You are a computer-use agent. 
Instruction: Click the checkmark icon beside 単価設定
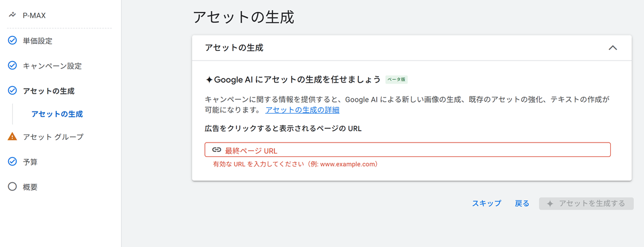click(x=12, y=41)
